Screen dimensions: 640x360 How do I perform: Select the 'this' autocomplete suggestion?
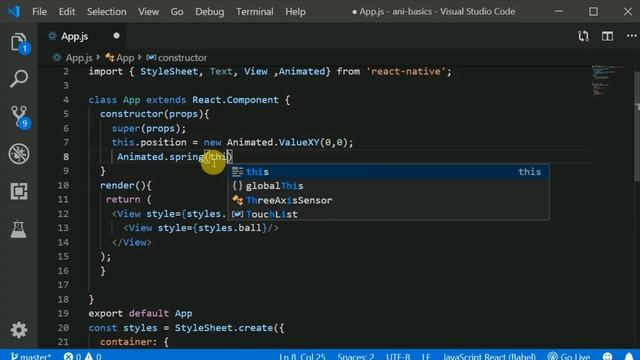click(388, 172)
